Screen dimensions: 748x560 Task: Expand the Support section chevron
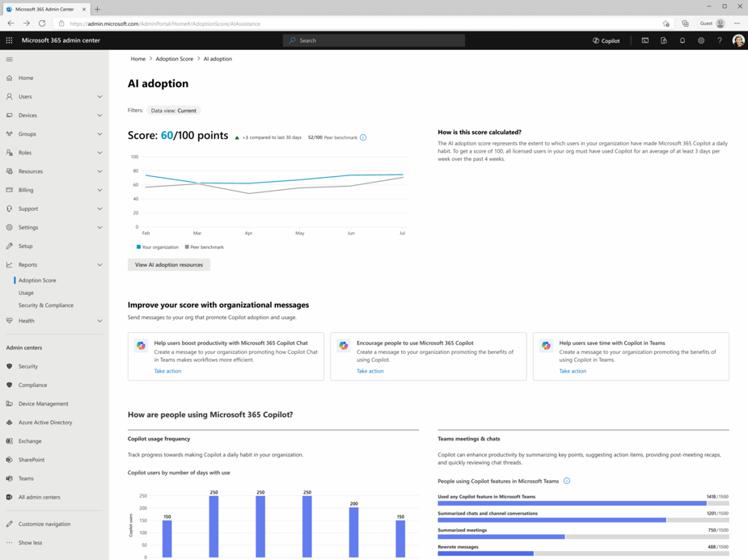(x=99, y=208)
